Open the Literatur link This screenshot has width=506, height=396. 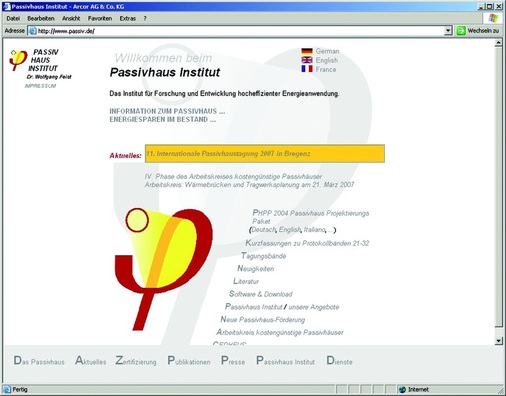click(x=246, y=281)
